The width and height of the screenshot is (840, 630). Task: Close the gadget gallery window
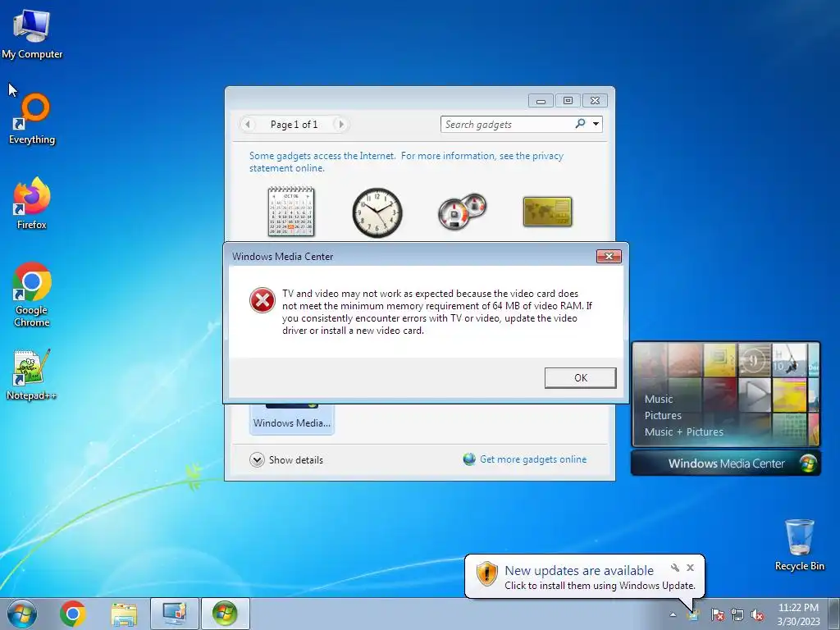tap(595, 101)
